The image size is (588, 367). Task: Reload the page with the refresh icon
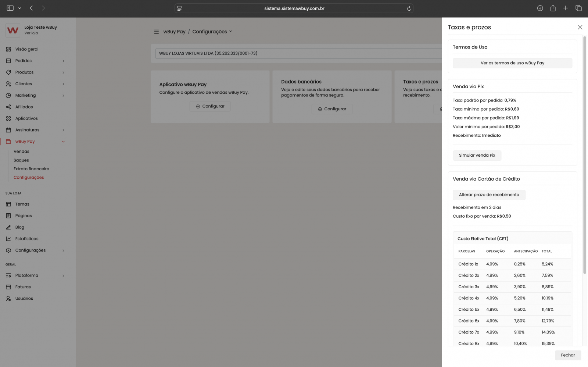pos(409,8)
